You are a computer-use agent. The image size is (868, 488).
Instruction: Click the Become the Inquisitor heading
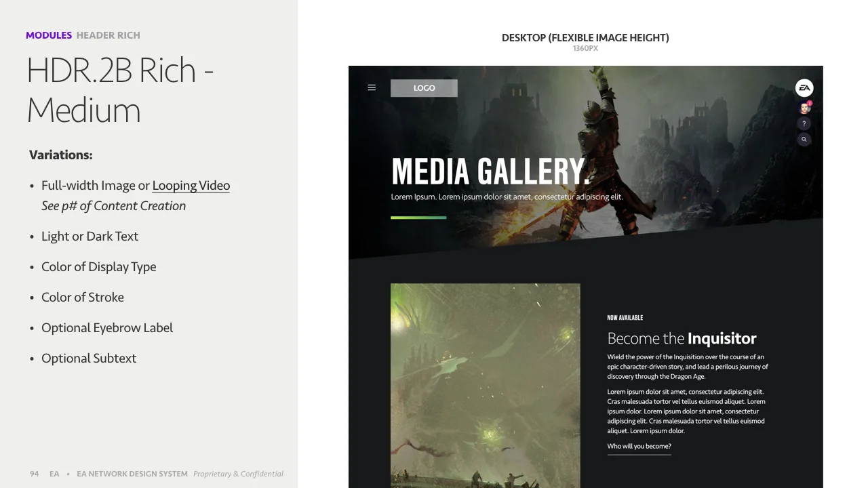(682, 338)
